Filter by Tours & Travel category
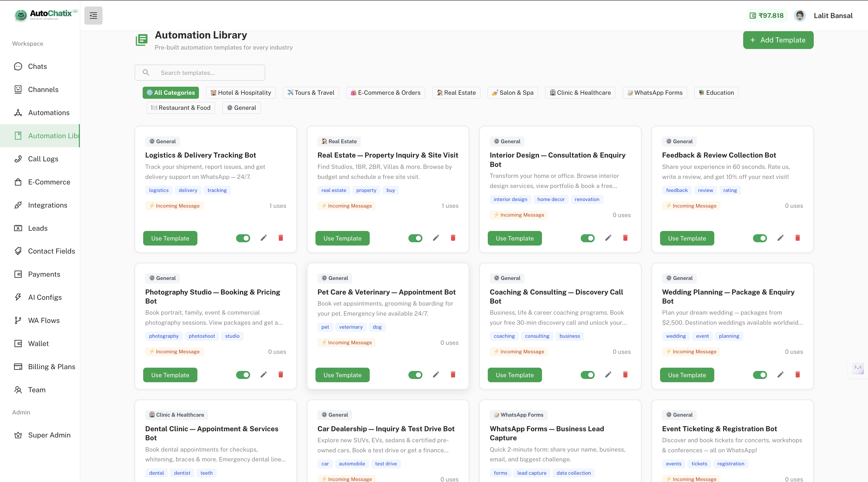 (311, 93)
